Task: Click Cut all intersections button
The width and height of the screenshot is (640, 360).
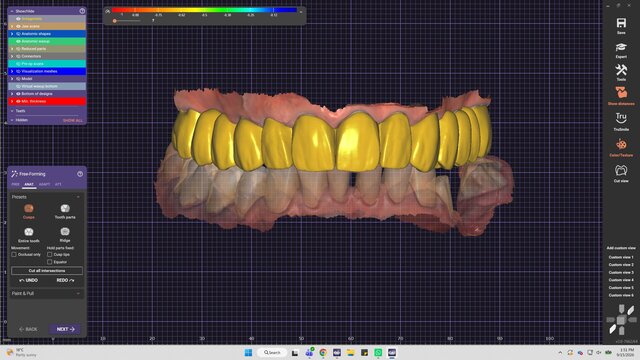Action: pyautogui.click(x=47, y=271)
